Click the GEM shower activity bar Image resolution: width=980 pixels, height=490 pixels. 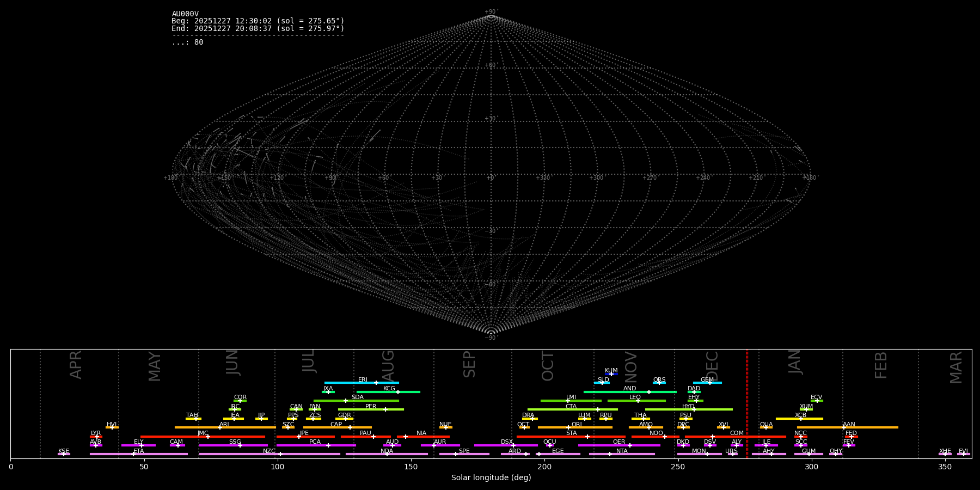pyautogui.click(x=707, y=383)
